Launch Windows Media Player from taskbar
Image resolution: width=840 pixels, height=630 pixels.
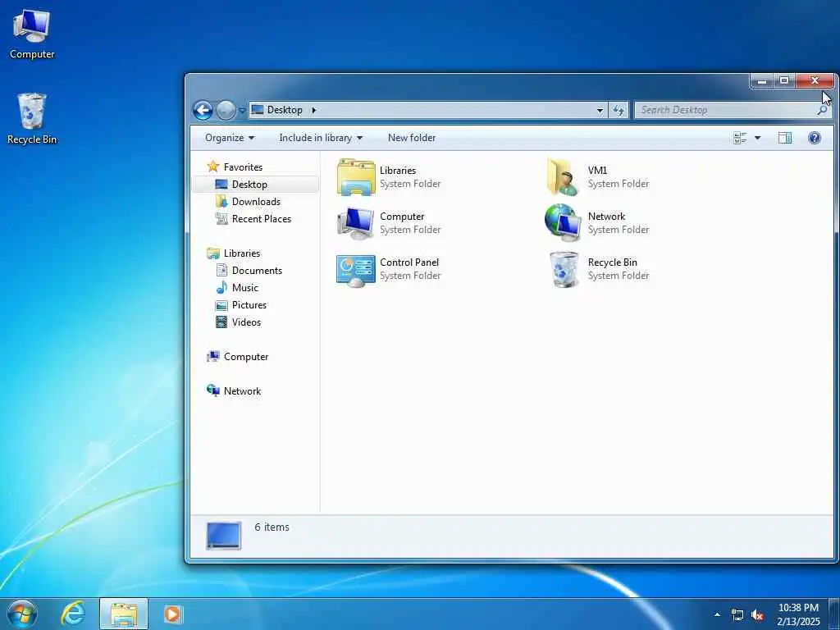click(172, 614)
